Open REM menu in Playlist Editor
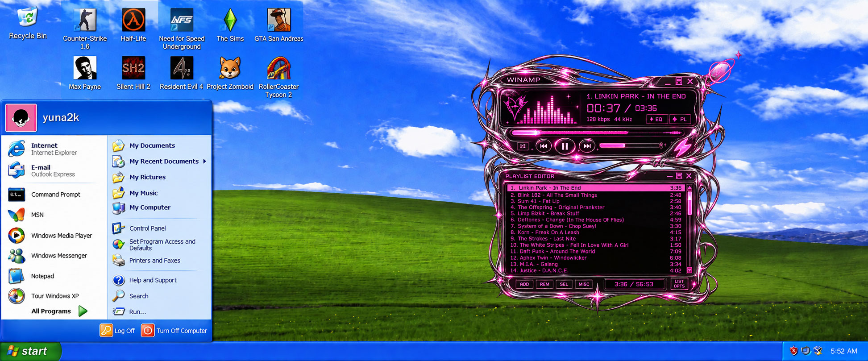This screenshot has height=361, width=868. pos(544,284)
